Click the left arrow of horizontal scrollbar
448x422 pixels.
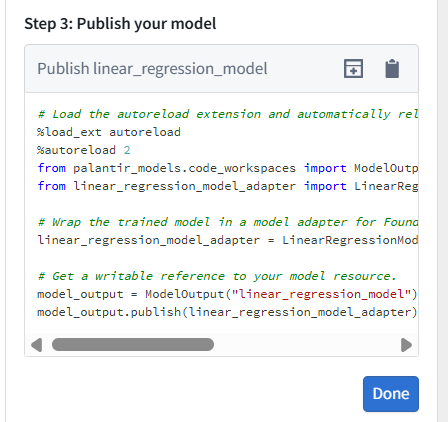(37, 345)
